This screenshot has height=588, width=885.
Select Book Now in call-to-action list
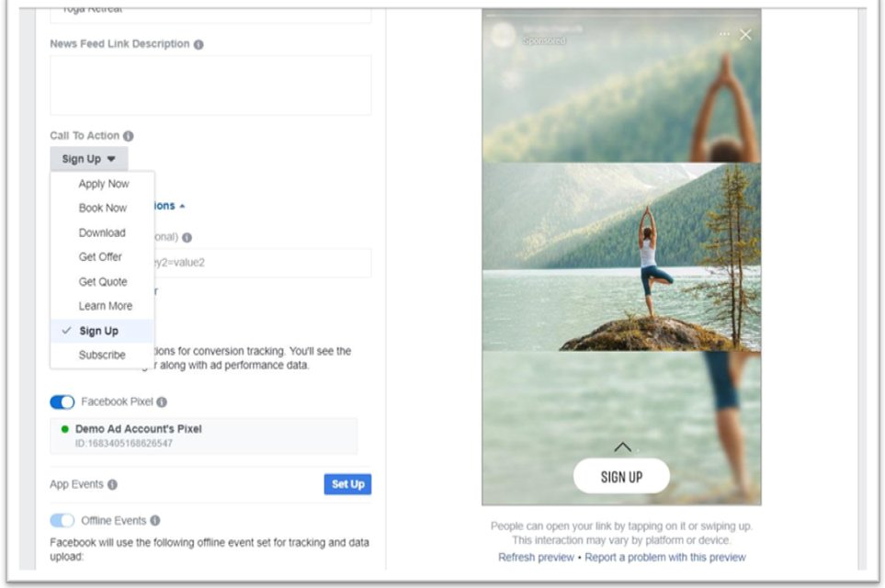[102, 209]
